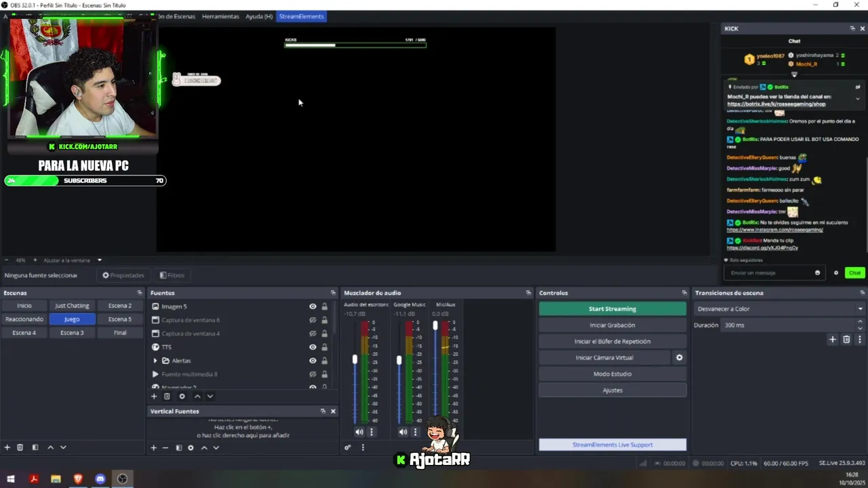Screen dimensions: 868x488
Task: Open the Google Music three-dot options
Action: pyautogui.click(x=415, y=432)
